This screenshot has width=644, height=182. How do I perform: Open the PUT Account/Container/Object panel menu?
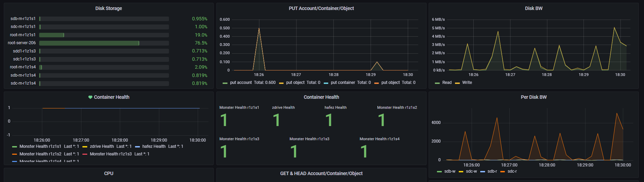[321, 8]
